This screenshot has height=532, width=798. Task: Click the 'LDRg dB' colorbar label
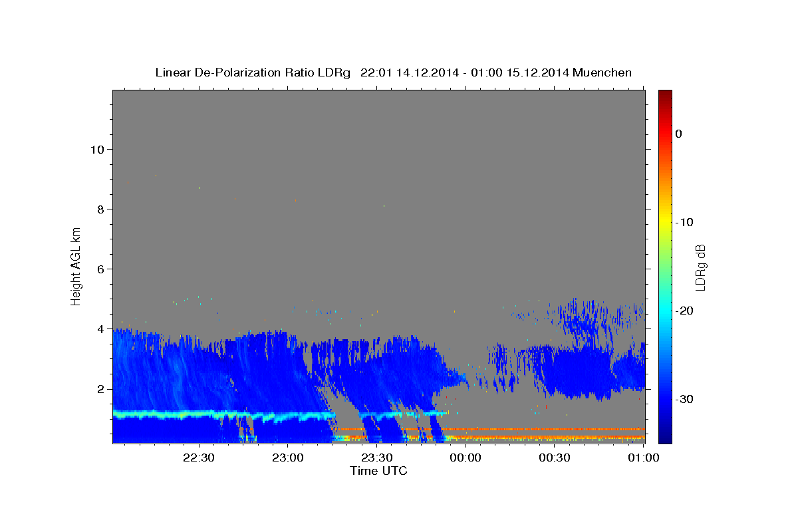pyautogui.click(x=700, y=267)
